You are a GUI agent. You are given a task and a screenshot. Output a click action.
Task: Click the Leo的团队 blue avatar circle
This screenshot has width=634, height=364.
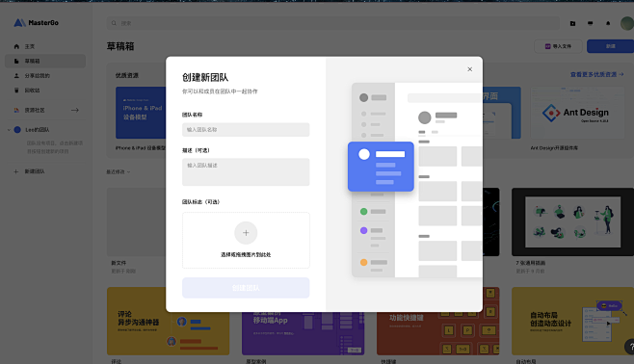pyautogui.click(x=17, y=130)
